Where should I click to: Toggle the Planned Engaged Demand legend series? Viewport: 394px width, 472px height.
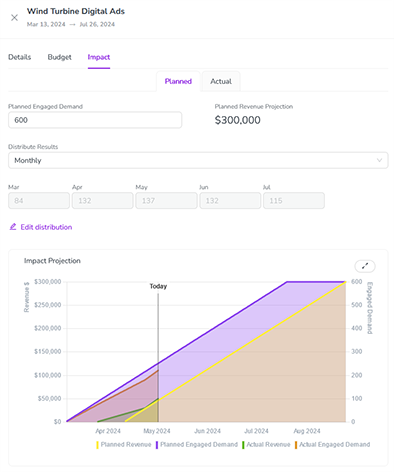tap(197, 445)
